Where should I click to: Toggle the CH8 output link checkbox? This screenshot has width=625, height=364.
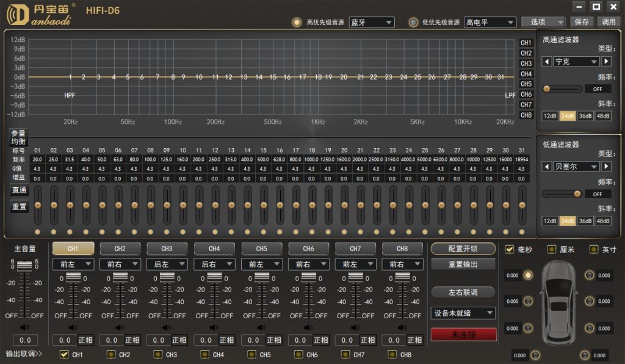click(392, 354)
